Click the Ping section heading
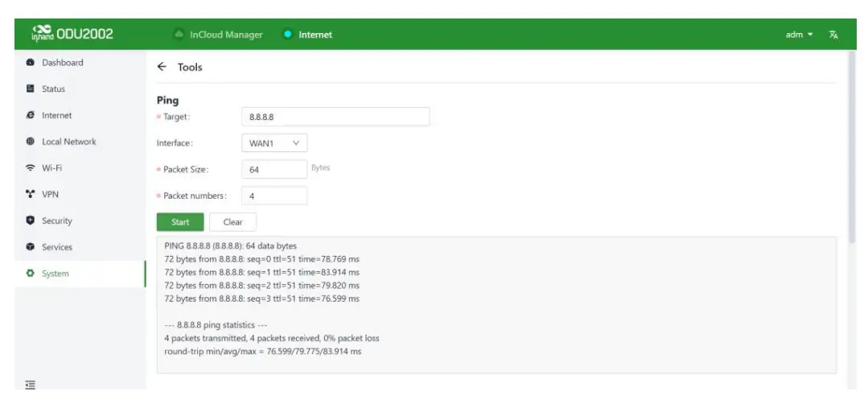The width and height of the screenshot is (868, 416). point(168,101)
